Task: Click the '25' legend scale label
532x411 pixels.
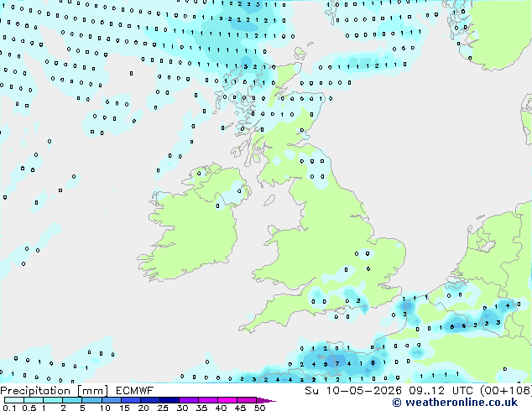Action: pyautogui.click(x=163, y=408)
